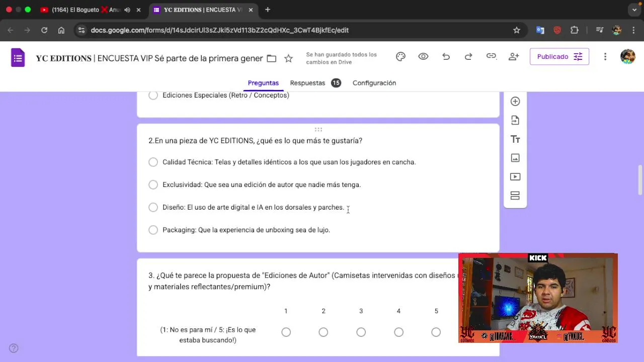The image size is (644, 362).
Task: Open the extensions puzzle icon
Action: (x=575, y=30)
